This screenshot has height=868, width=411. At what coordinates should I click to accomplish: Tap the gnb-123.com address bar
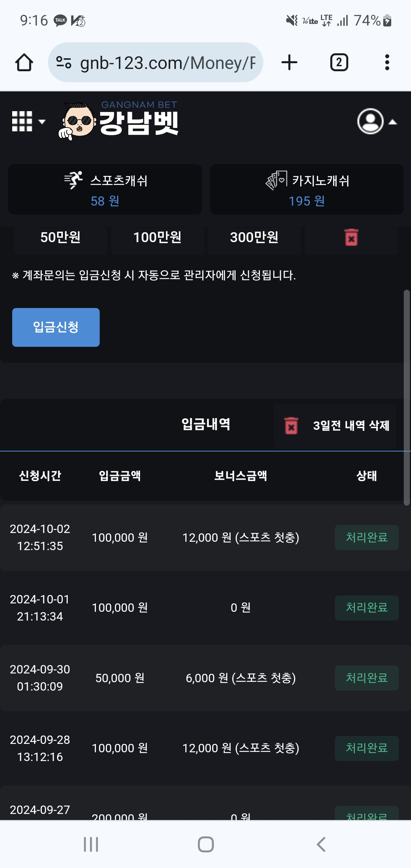coord(167,62)
